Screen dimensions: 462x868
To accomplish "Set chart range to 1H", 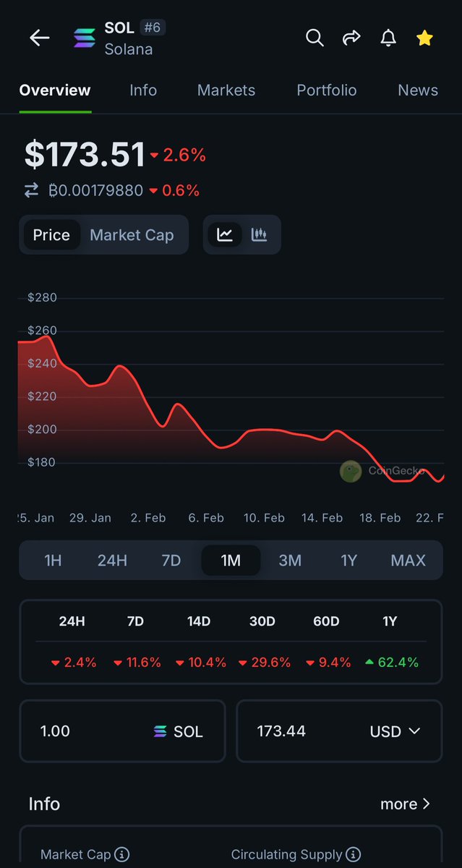I will (53, 560).
